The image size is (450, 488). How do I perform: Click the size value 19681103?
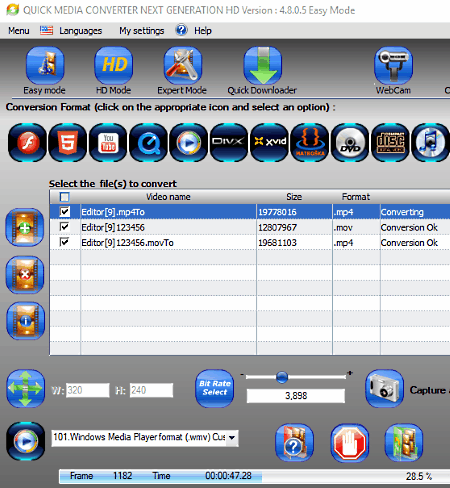click(x=277, y=243)
